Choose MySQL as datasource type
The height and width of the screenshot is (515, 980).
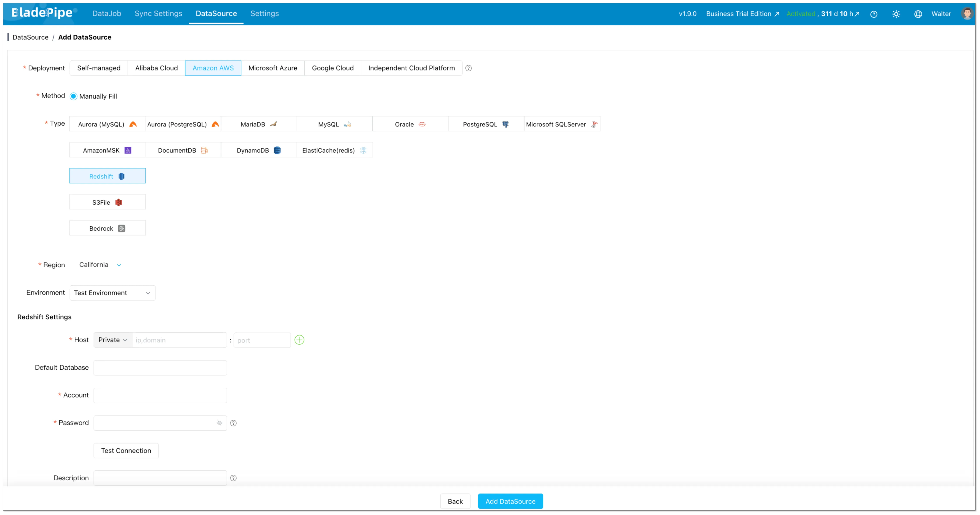click(335, 124)
